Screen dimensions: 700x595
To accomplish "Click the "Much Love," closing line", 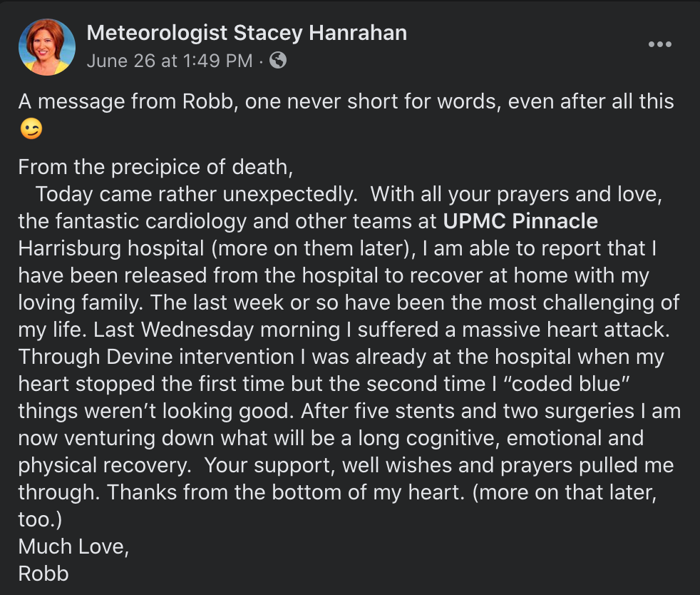I will click(x=73, y=546).
